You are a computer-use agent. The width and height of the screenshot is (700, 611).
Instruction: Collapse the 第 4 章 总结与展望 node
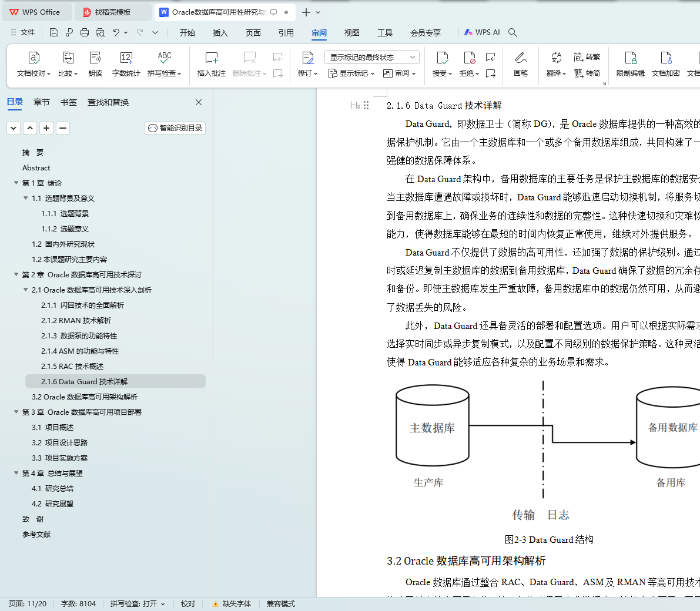[x=16, y=473]
